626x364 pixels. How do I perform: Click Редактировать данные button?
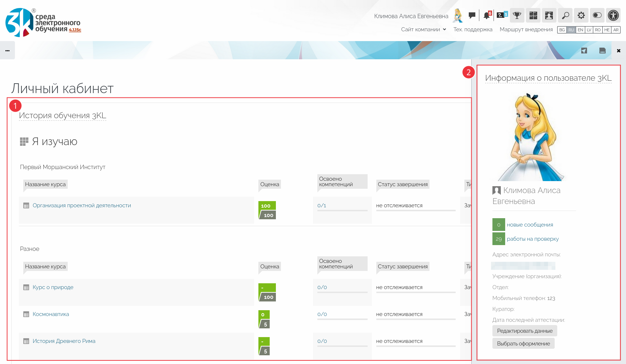[x=525, y=331]
